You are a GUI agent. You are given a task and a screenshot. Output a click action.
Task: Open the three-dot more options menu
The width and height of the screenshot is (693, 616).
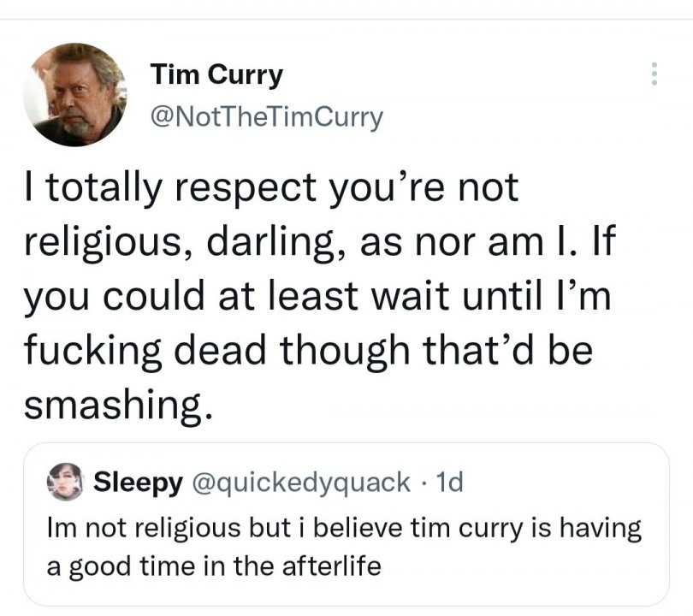pos(654,74)
